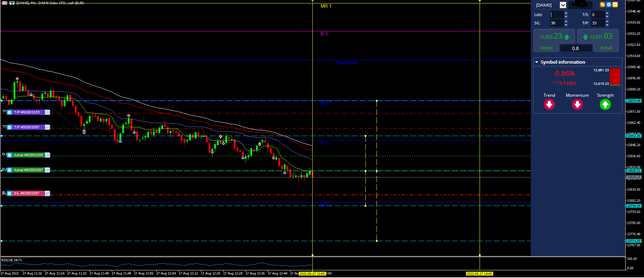Click the handle button on Achat #93953597 label
This screenshot has height=278, width=644.
point(47,170)
